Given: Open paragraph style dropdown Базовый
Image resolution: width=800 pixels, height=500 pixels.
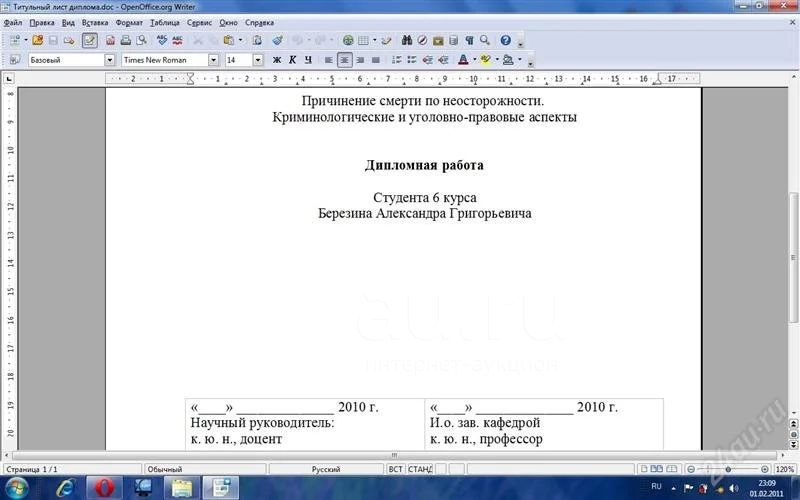Looking at the screenshot, I should point(110,60).
